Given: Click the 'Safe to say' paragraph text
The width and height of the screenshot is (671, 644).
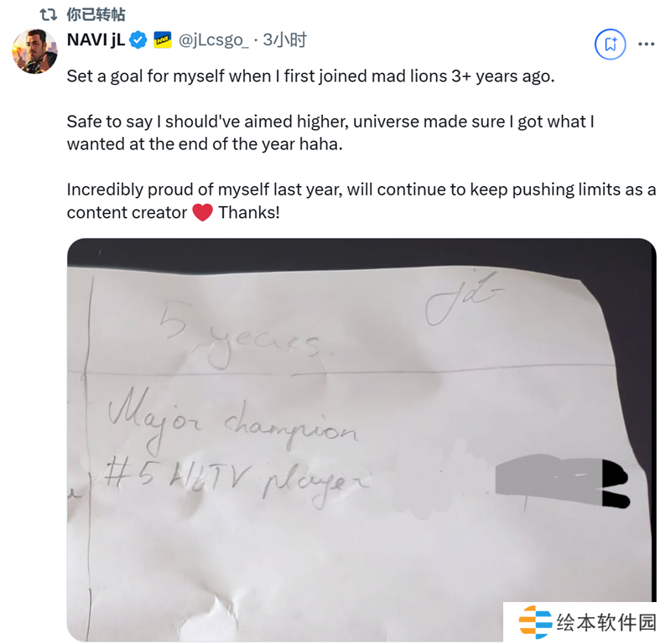Looking at the screenshot, I should pyautogui.click(x=330, y=132).
